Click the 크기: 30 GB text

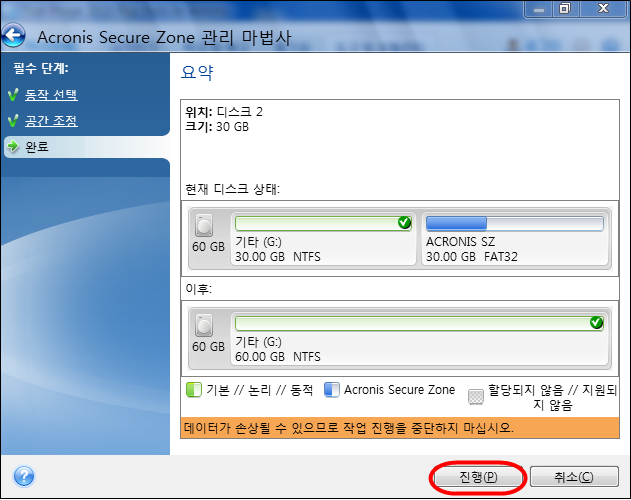click(217, 127)
